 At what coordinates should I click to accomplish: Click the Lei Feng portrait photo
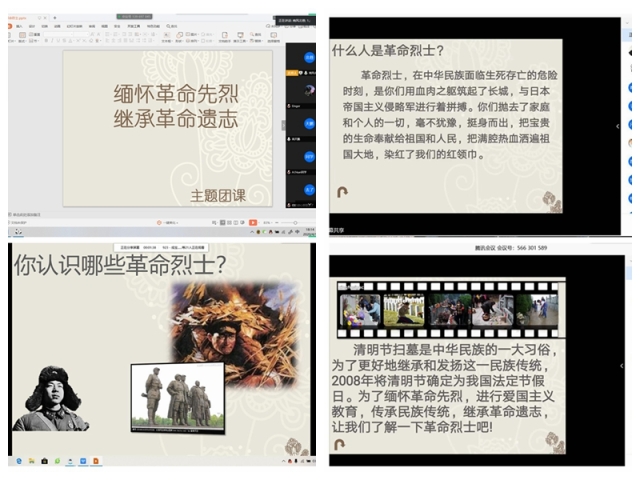51,398
